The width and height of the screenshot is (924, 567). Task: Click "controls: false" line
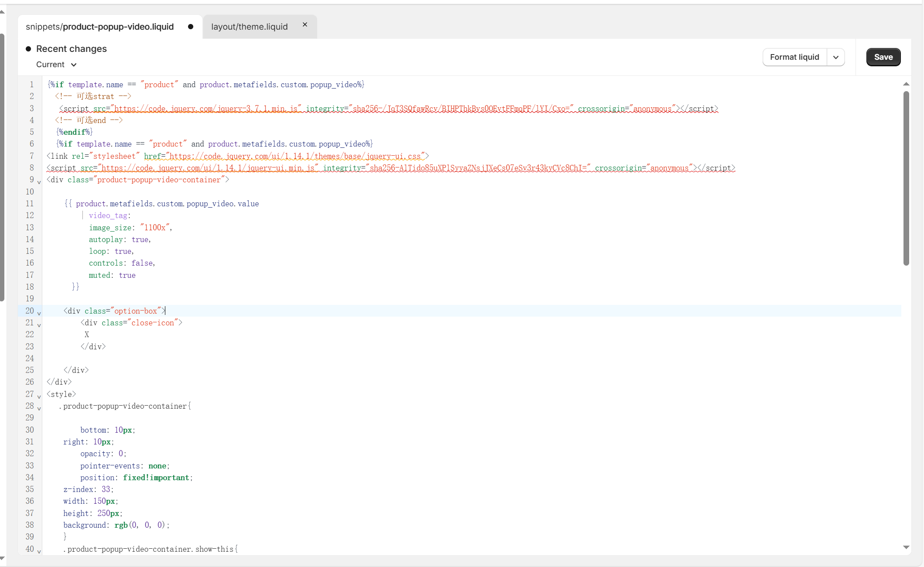122,263
